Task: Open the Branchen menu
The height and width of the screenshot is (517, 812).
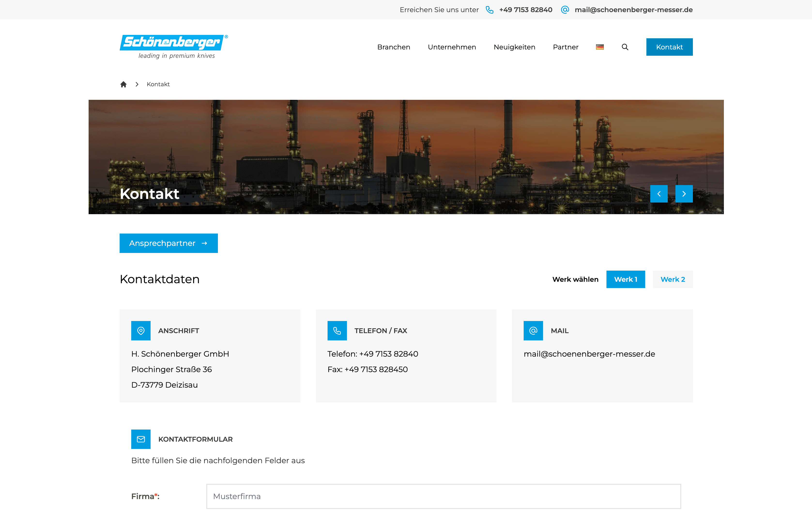Action: point(393,47)
